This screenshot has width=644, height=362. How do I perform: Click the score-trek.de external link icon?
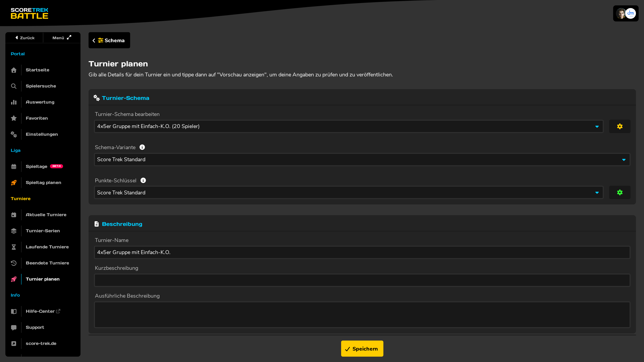coord(14,344)
